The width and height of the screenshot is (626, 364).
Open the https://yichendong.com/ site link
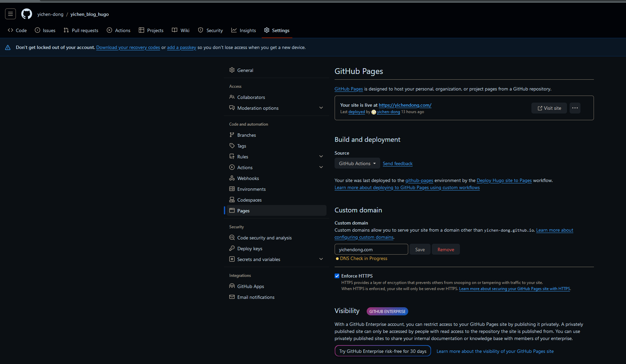(x=405, y=105)
